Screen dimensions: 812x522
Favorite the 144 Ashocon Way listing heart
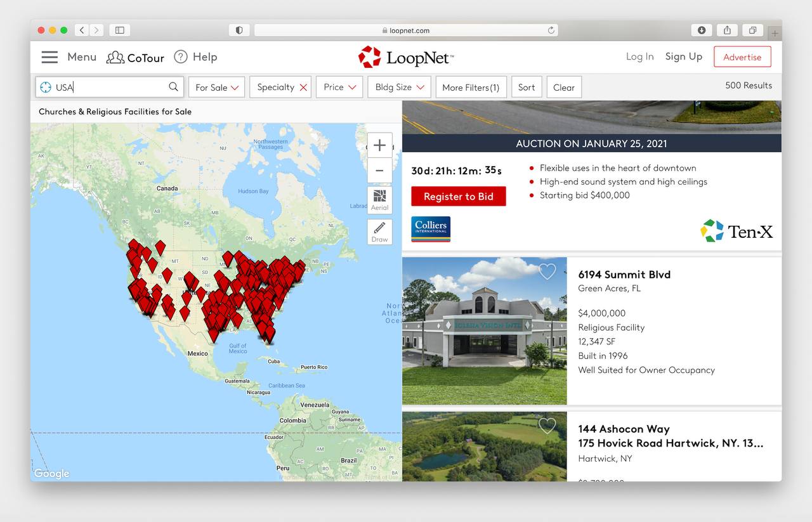pyautogui.click(x=547, y=426)
